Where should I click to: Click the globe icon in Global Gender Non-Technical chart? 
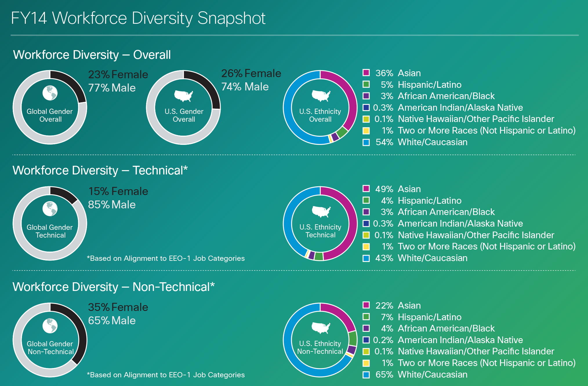[x=50, y=326]
